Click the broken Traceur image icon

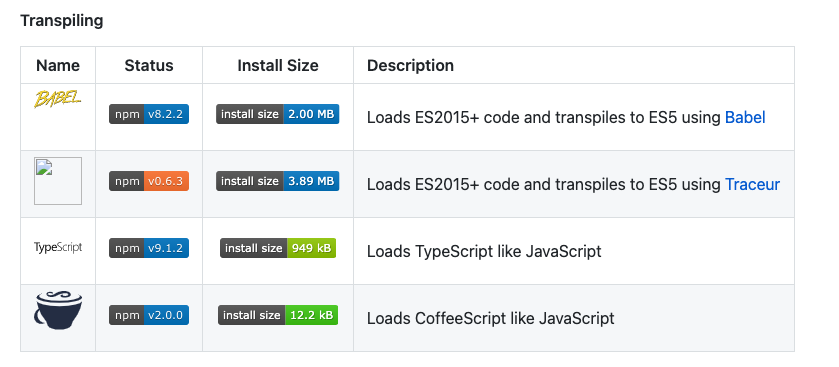58,181
